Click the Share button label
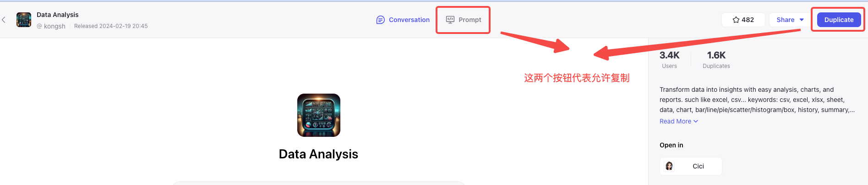The height and width of the screenshot is (185, 868). click(785, 20)
